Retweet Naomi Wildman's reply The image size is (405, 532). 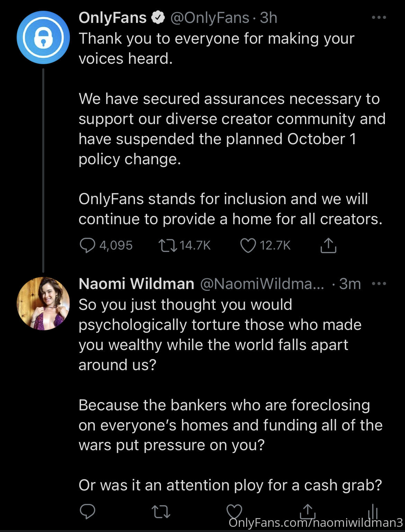pos(161,511)
